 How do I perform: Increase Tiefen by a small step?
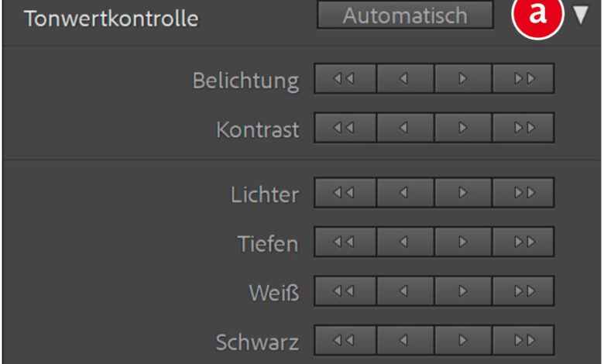point(463,242)
